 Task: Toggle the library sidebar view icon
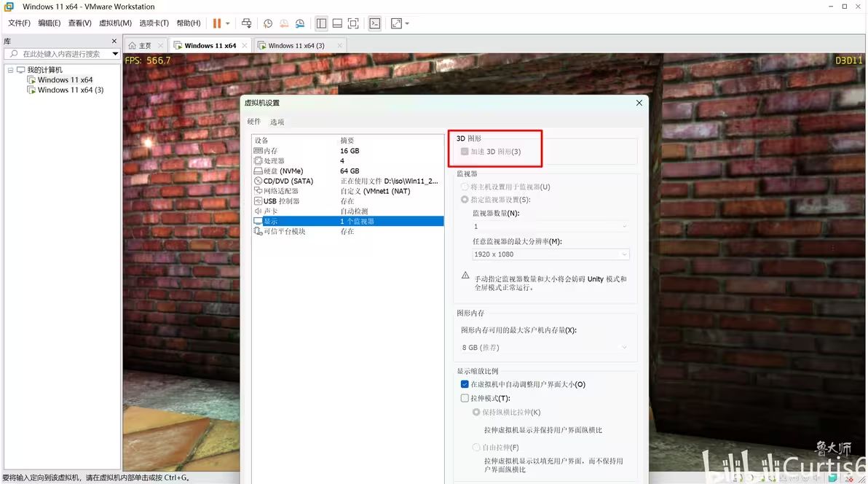(321, 23)
